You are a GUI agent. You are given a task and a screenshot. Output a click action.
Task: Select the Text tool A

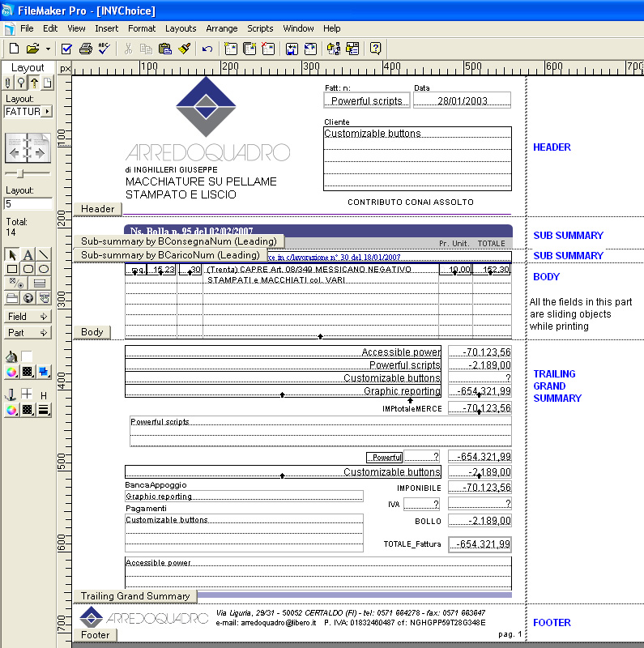coord(28,254)
